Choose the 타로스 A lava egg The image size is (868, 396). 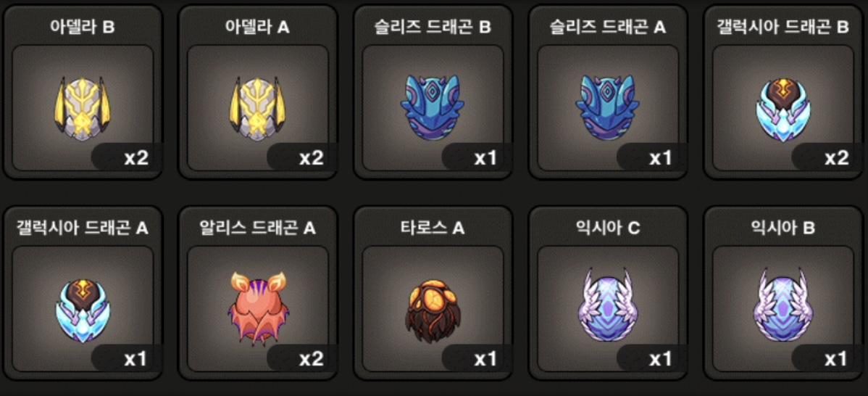pos(433,310)
